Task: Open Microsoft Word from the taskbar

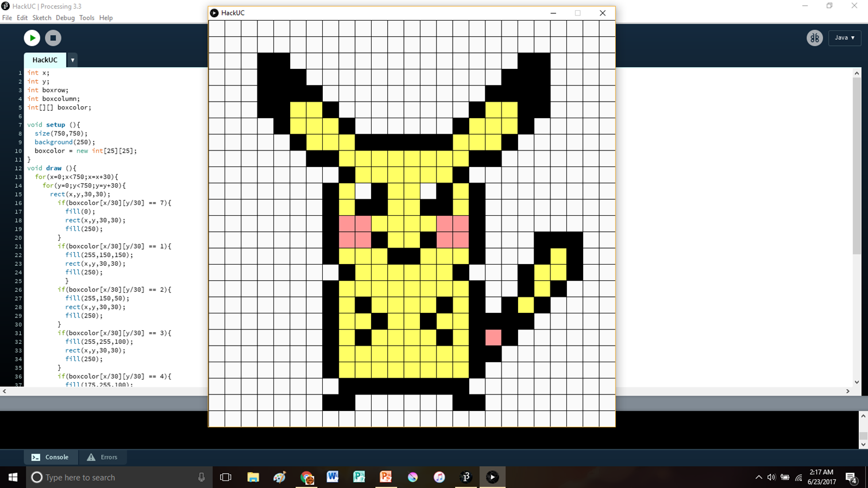Action: [333, 477]
